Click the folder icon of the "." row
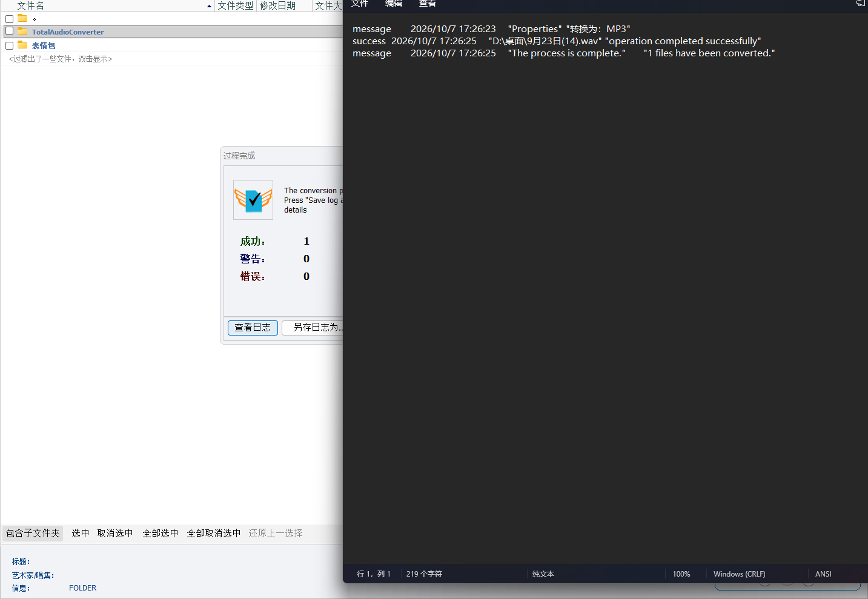This screenshot has height=599, width=868. pyautogui.click(x=22, y=18)
